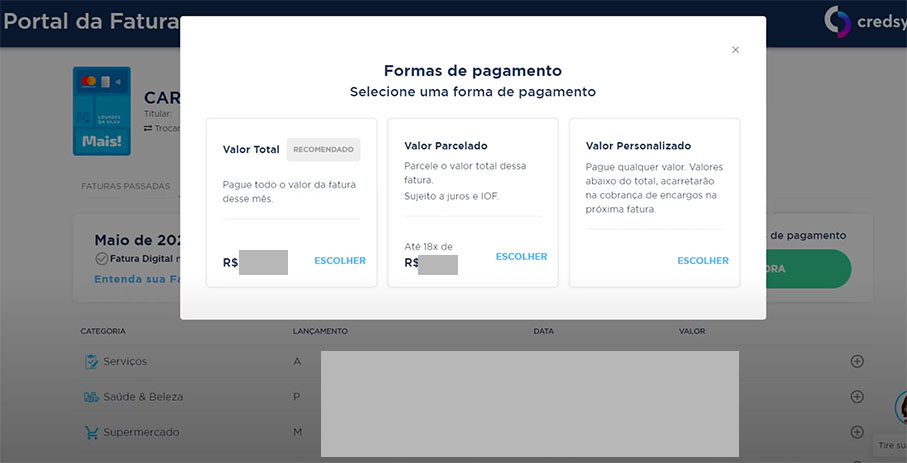Click the Valor Personalizado card title
This screenshot has width=907, height=463.
(638, 146)
